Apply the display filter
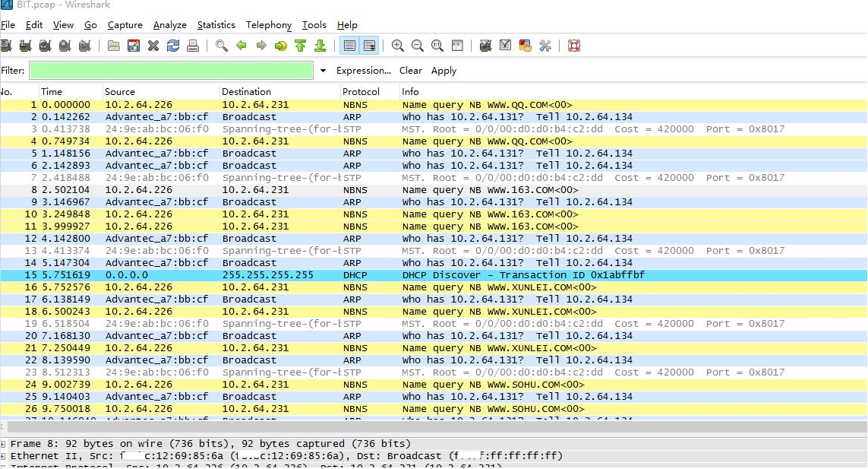 click(x=443, y=71)
